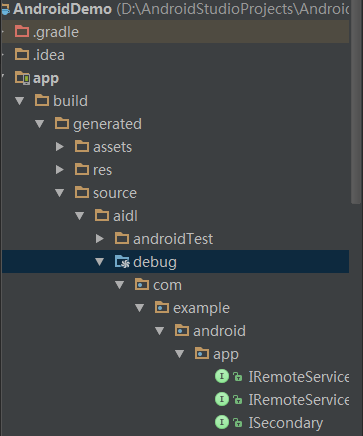Click the com package folder icon
Viewport: 363px width, 436px height.
142,284
